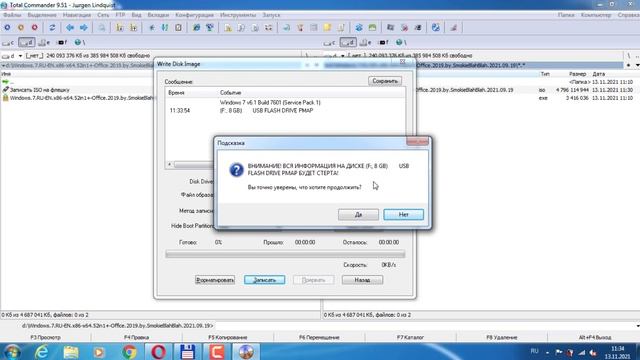Open network neighborhood in left panel
The height and width of the screenshot is (360, 640).
click(x=80, y=42)
